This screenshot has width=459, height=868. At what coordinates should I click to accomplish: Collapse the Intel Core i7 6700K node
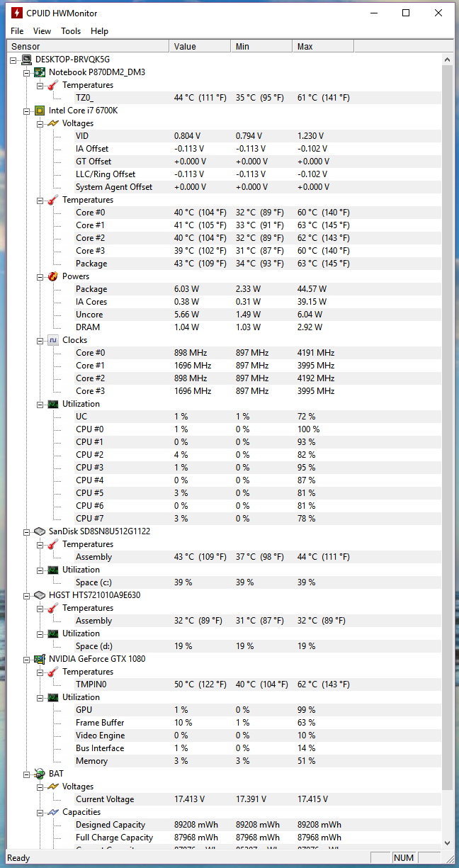28,111
